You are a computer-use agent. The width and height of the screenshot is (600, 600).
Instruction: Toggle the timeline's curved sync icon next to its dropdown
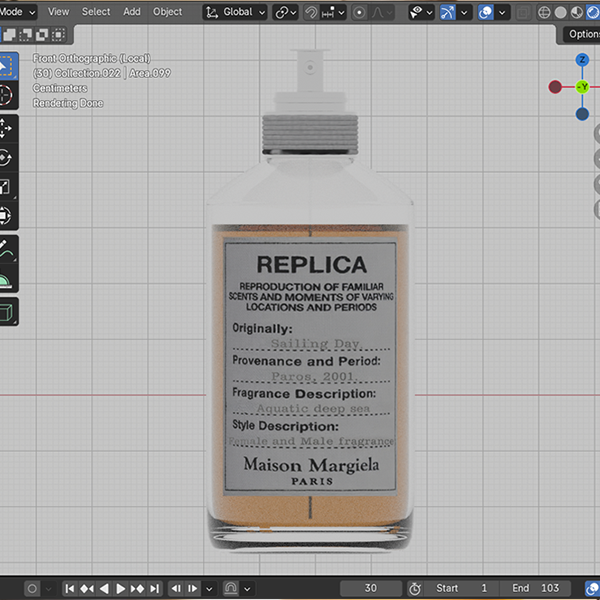click(x=231, y=589)
